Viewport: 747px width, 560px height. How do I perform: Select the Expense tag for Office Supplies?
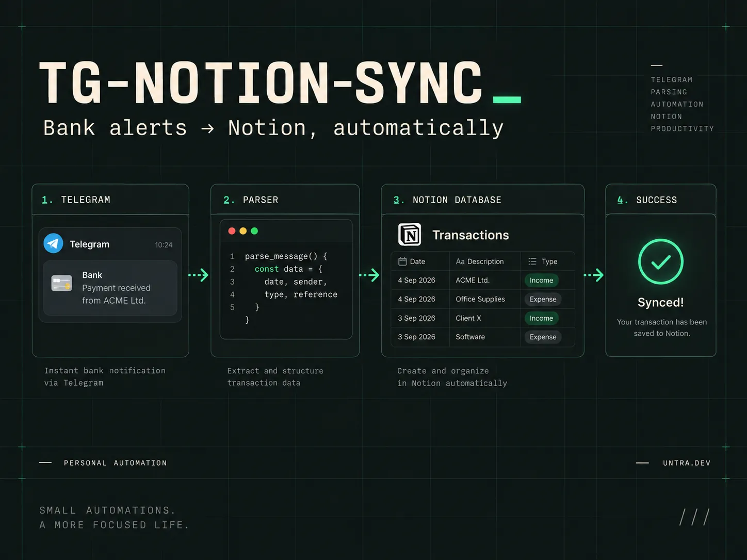pos(543,299)
